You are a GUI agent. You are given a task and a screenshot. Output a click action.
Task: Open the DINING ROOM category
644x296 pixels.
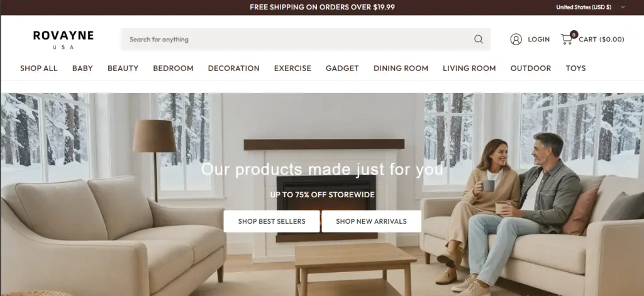(401, 68)
